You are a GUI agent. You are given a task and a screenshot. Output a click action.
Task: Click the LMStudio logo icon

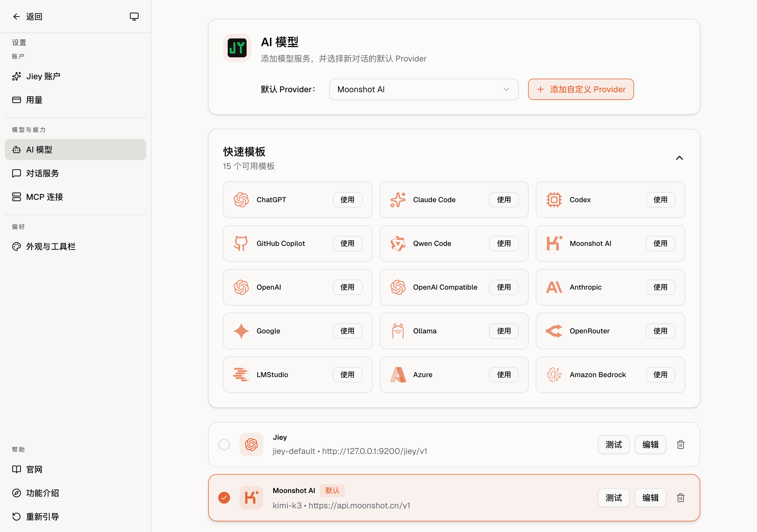[241, 375]
